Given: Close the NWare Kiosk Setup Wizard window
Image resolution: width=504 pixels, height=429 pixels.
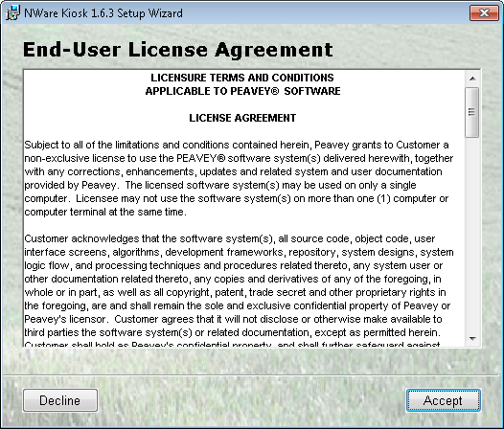Looking at the screenshot, I should point(484,12).
